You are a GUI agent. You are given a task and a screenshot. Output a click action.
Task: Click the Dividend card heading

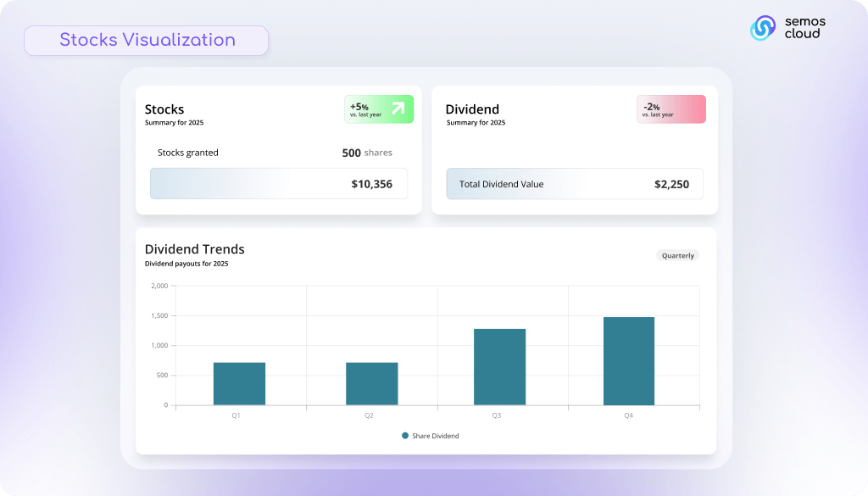(472, 109)
